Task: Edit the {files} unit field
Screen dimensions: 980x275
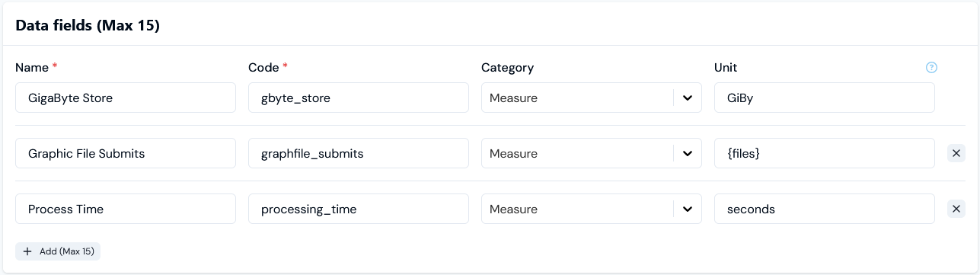Action: coord(825,153)
